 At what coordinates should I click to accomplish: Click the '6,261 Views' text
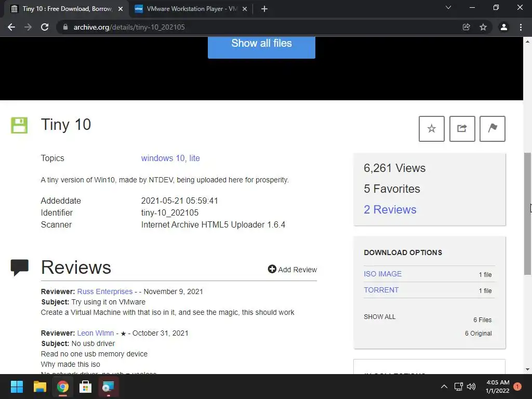click(395, 168)
